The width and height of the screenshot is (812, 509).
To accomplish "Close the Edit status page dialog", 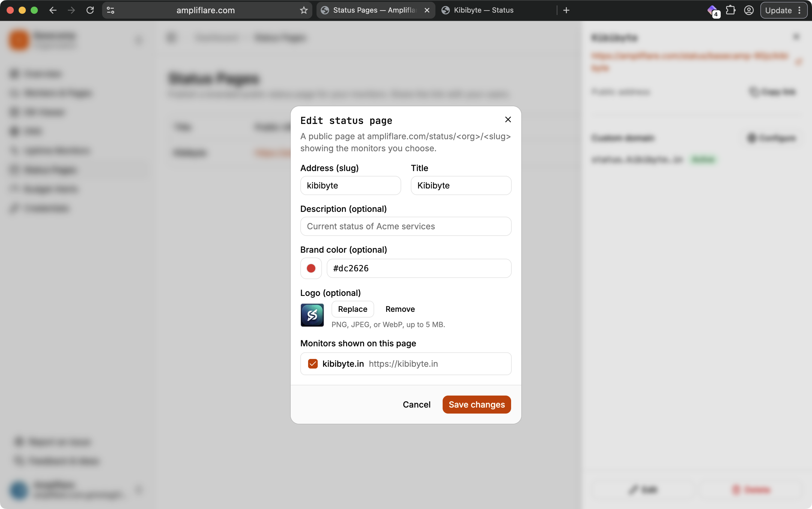I will point(508,119).
